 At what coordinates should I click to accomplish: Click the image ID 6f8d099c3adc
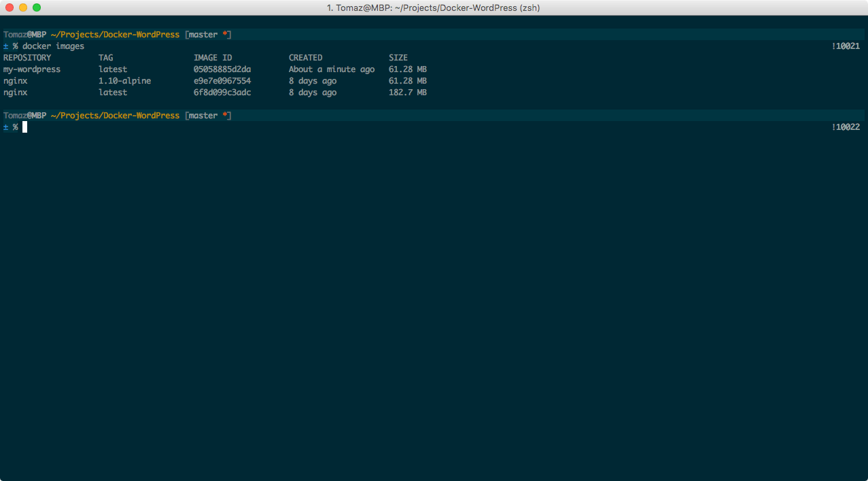(x=222, y=93)
